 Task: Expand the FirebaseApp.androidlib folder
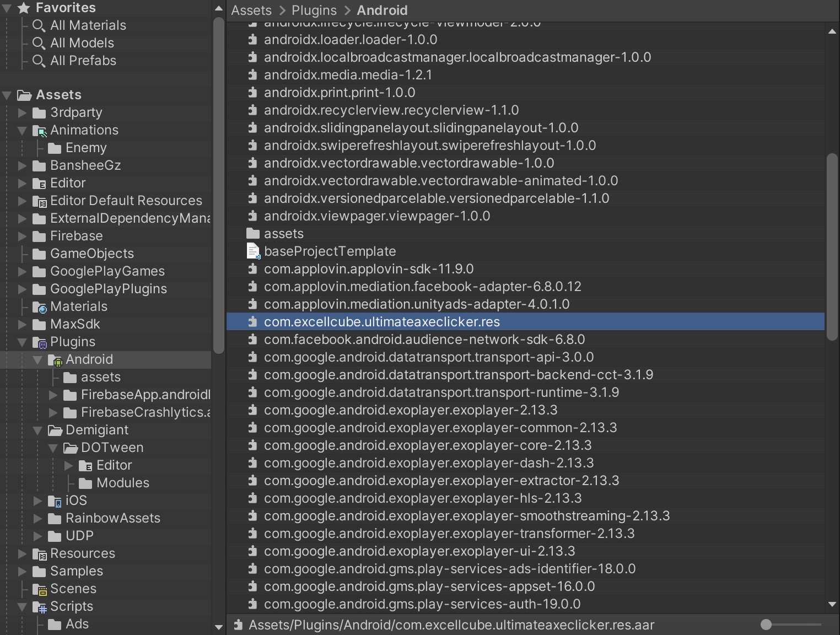(53, 395)
